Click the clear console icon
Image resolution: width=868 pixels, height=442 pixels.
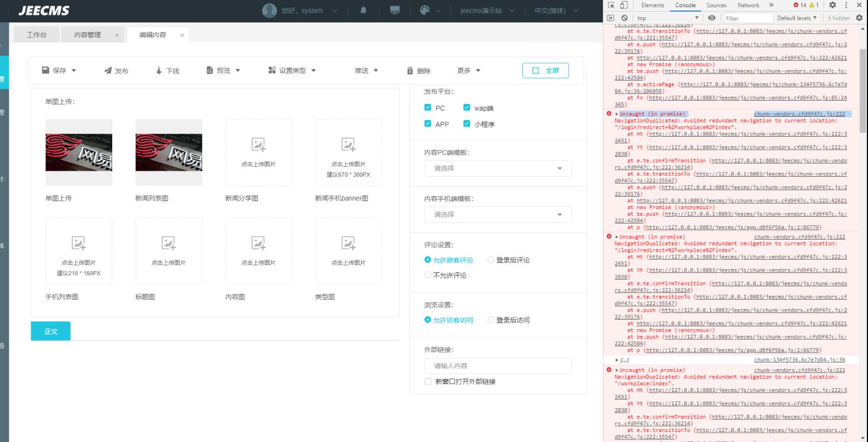[625, 18]
